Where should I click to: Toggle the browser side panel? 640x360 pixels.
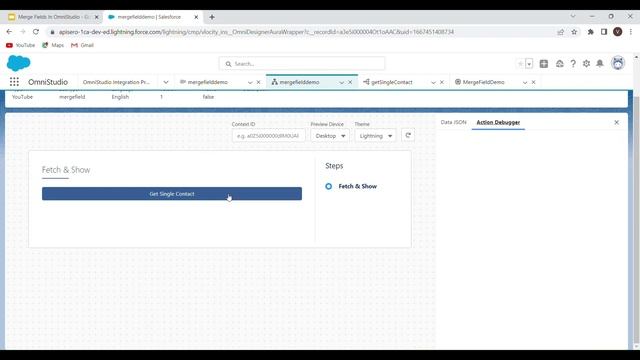(604, 32)
